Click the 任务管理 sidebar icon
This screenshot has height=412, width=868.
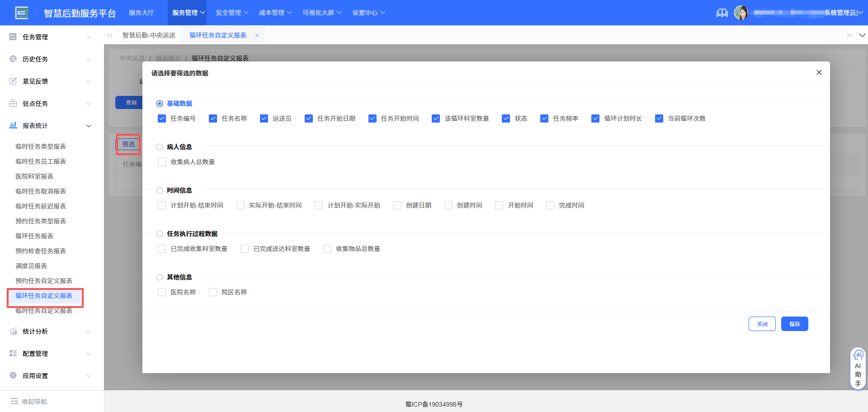tap(13, 37)
